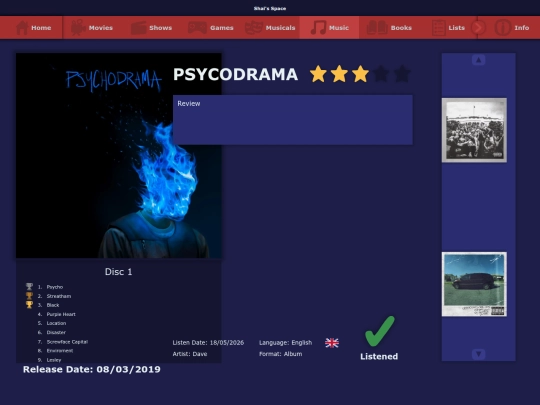Screen dimensions: 540x405
Task: Click the third gold rating star
Action: click(360, 74)
